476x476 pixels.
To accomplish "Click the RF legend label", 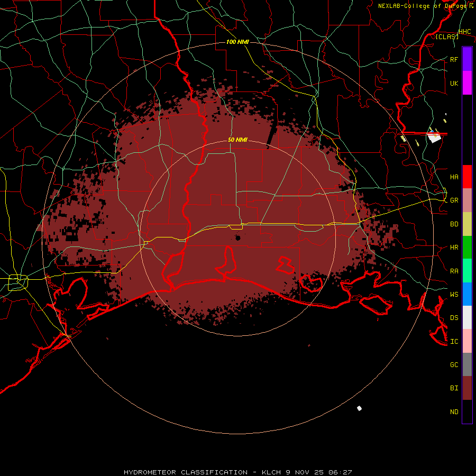I will coord(454,59).
